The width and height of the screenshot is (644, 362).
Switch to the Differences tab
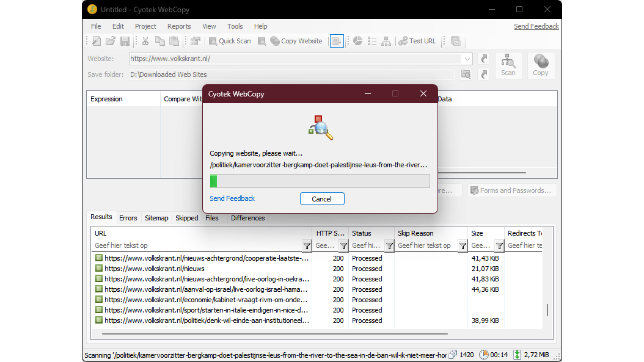(247, 218)
